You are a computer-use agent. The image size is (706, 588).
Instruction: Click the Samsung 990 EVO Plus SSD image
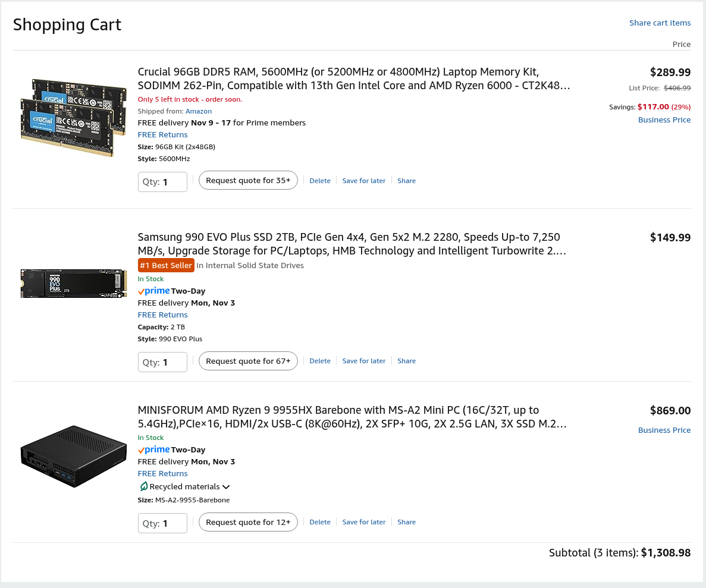[x=74, y=284]
